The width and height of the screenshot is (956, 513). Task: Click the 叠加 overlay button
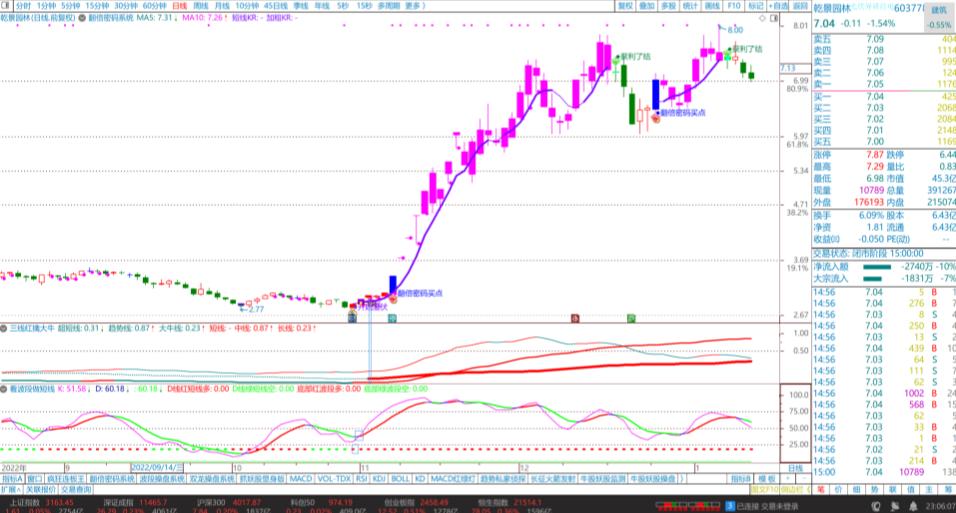[x=646, y=5]
